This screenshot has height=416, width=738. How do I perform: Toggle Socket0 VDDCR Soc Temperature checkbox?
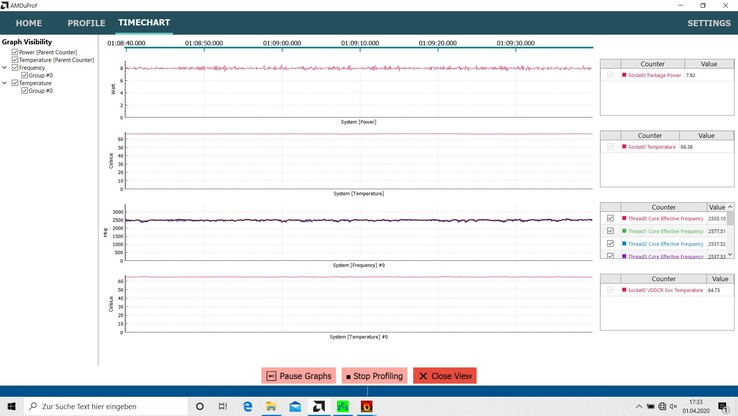(x=610, y=290)
